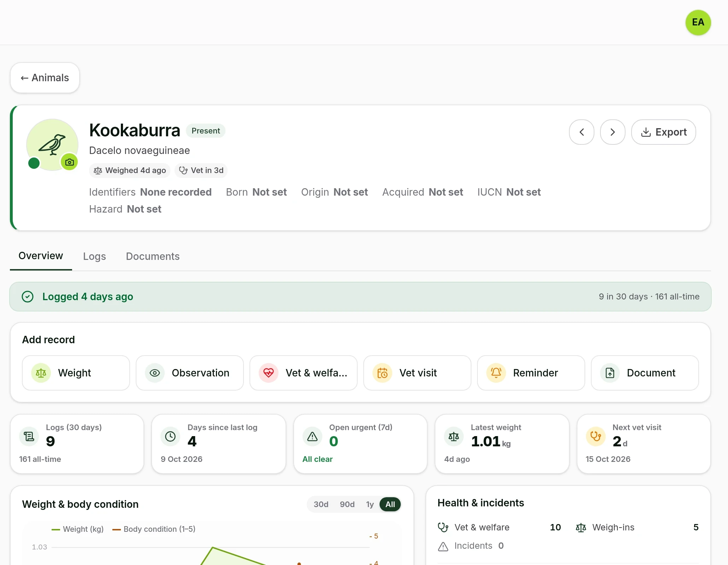
Task: Add a Weight record
Action: 76,373
